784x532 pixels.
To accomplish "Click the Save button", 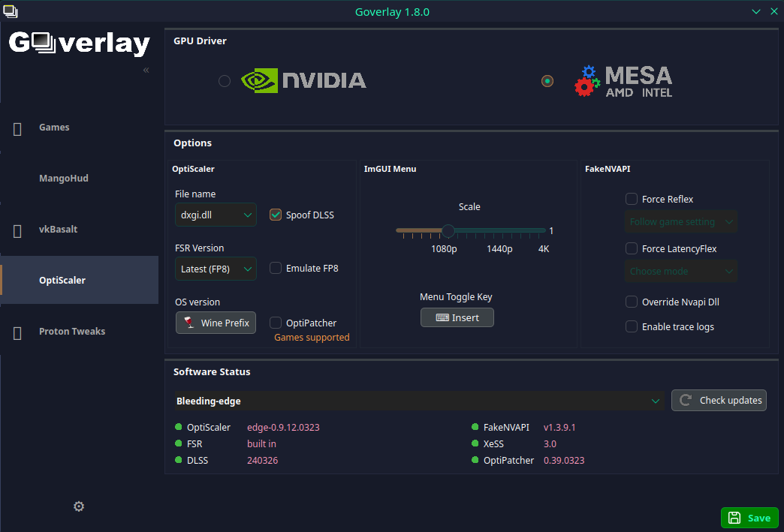I will pyautogui.click(x=749, y=518).
